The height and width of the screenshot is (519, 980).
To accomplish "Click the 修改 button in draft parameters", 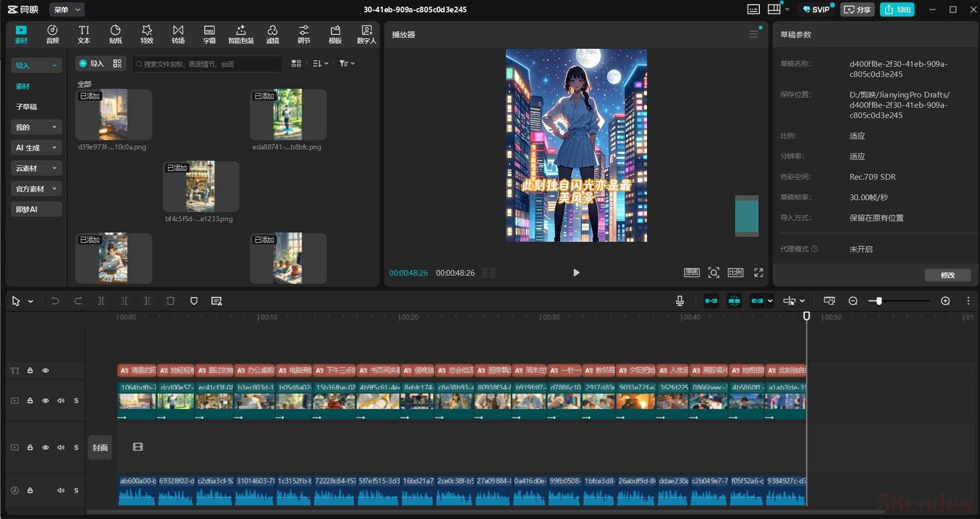I will tap(947, 275).
